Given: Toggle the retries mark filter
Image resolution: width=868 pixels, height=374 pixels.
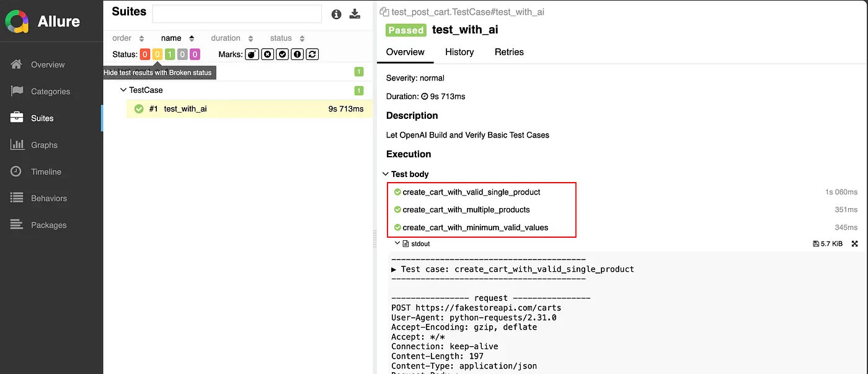Looking at the screenshot, I should 312,54.
